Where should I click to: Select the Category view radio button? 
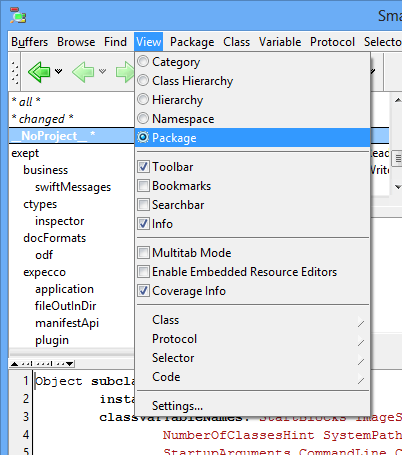(x=143, y=61)
